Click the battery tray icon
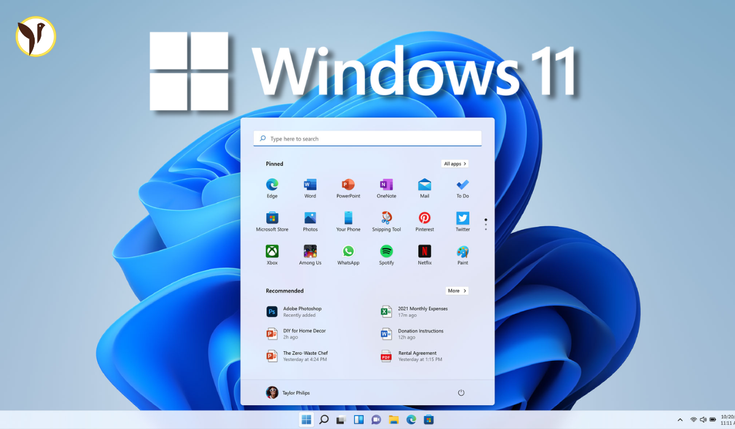The width and height of the screenshot is (735, 429). point(712,420)
